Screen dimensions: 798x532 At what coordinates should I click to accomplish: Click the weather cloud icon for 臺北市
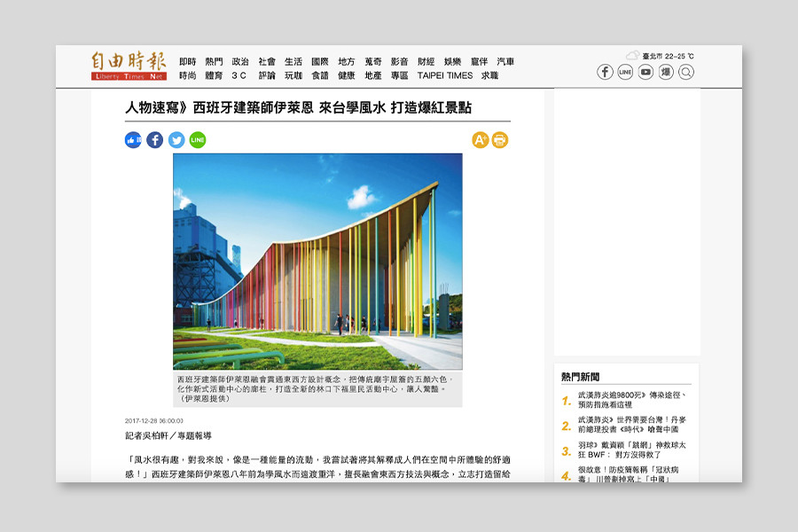[632, 55]
